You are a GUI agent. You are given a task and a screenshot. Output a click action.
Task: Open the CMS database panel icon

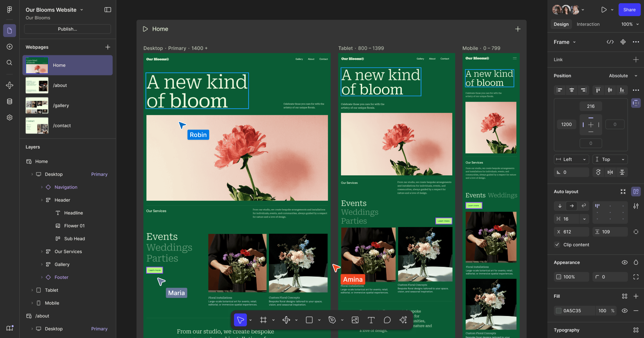(x=9, y=101)
